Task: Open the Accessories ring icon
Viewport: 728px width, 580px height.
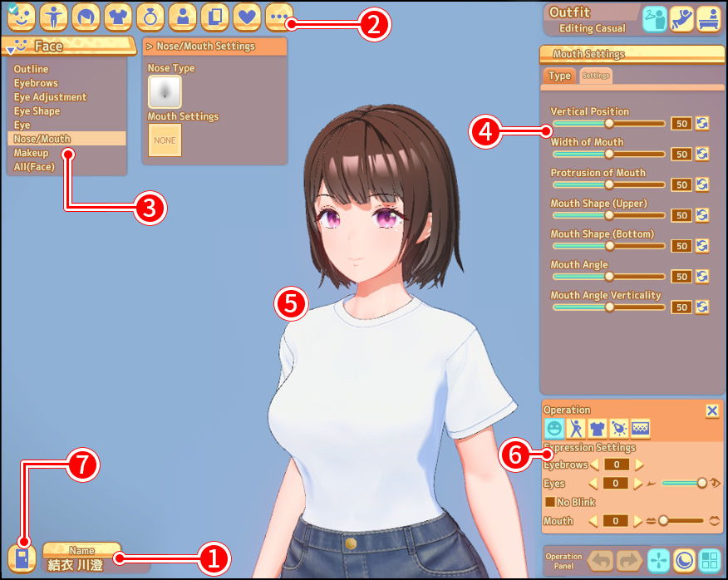Action: pyautogui.click(x=150, y=16)
